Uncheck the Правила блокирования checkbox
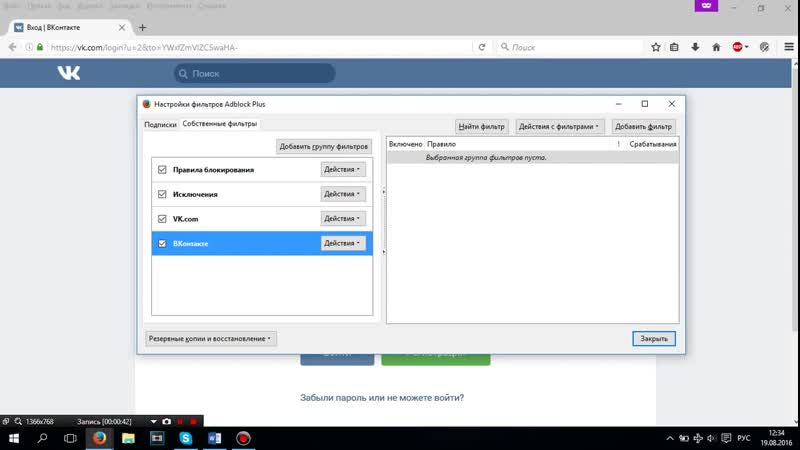 point(162,170)
